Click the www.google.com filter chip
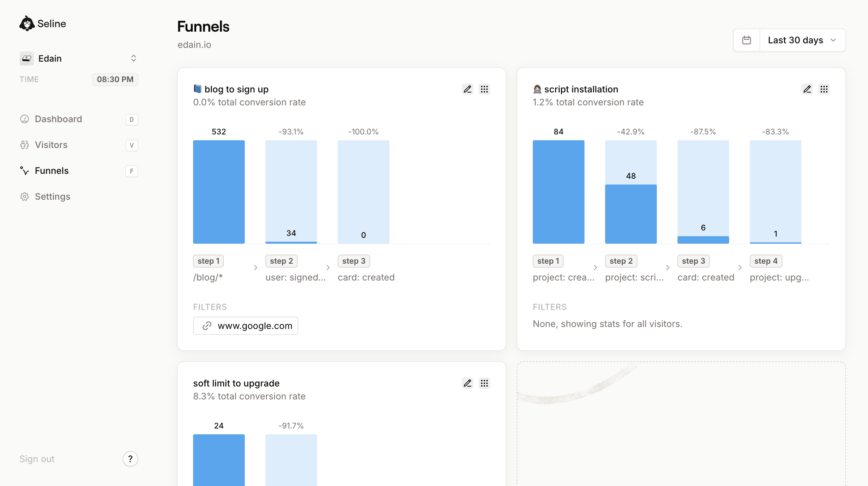Screen dimensions: 868x486 click(246, 326)
